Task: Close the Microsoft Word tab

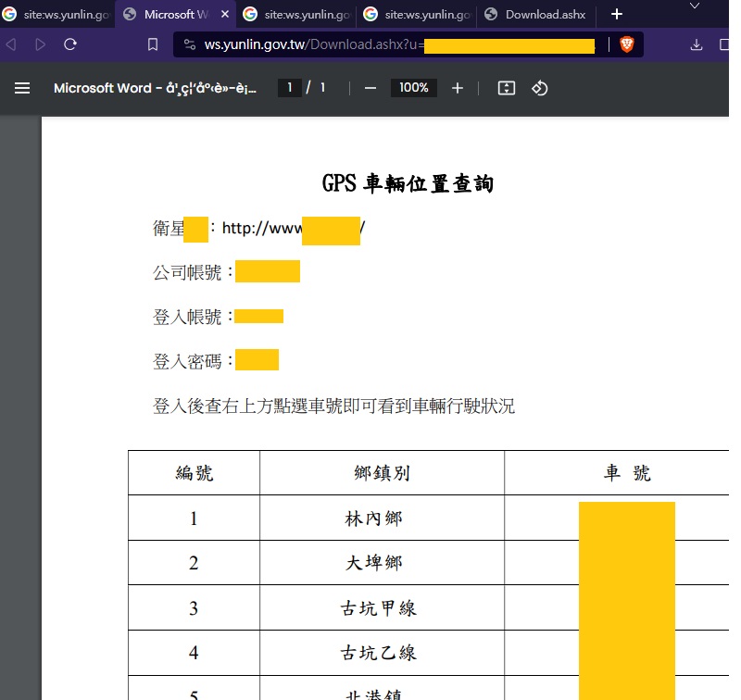Action: pyautogui.click(x=225, y=14)
